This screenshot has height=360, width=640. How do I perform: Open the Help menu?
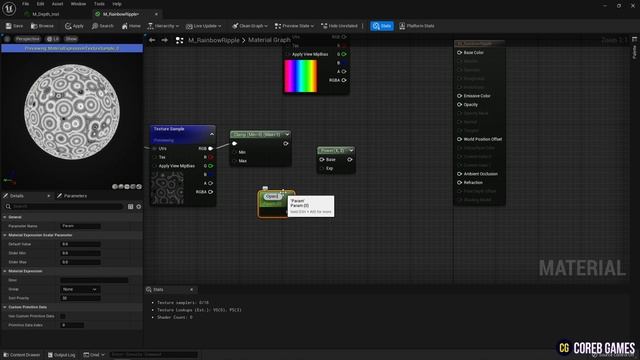pos(117,4)
